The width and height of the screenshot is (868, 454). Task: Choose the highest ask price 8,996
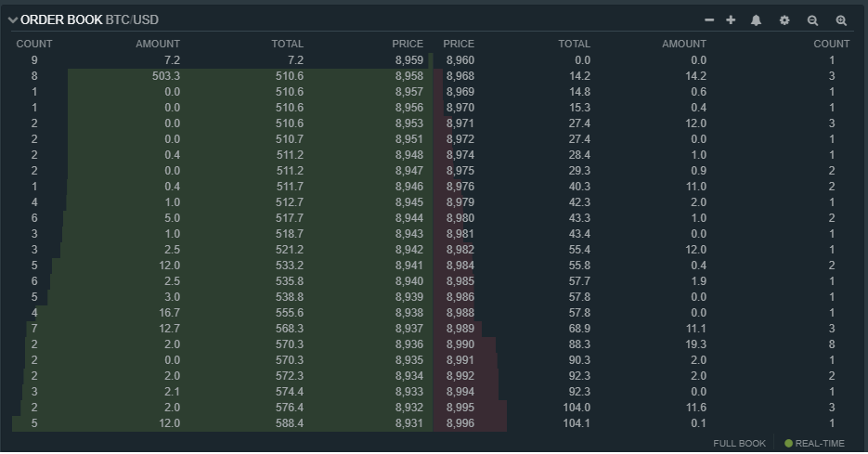(x=460, y=423)
